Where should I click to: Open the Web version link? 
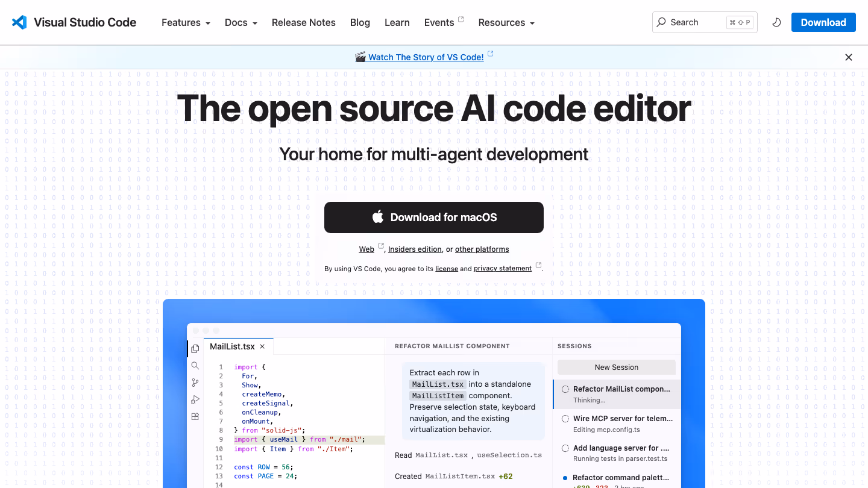pos(366,249)
